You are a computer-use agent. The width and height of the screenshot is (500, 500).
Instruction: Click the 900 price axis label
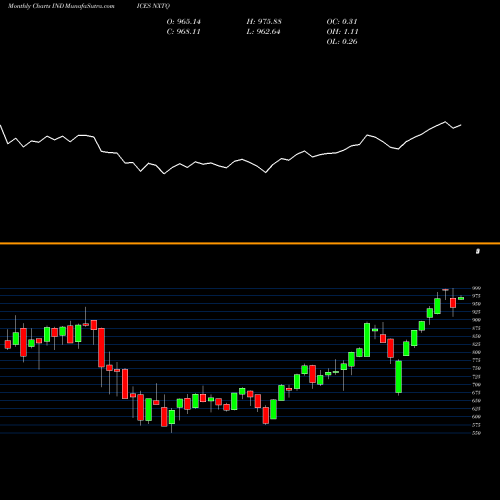click(476, 320)
